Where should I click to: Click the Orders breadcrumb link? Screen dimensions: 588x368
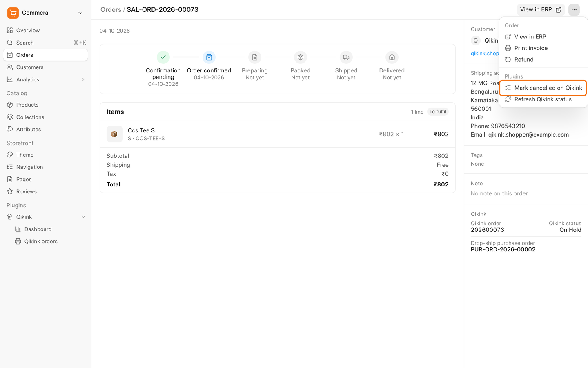pos(111,9)
